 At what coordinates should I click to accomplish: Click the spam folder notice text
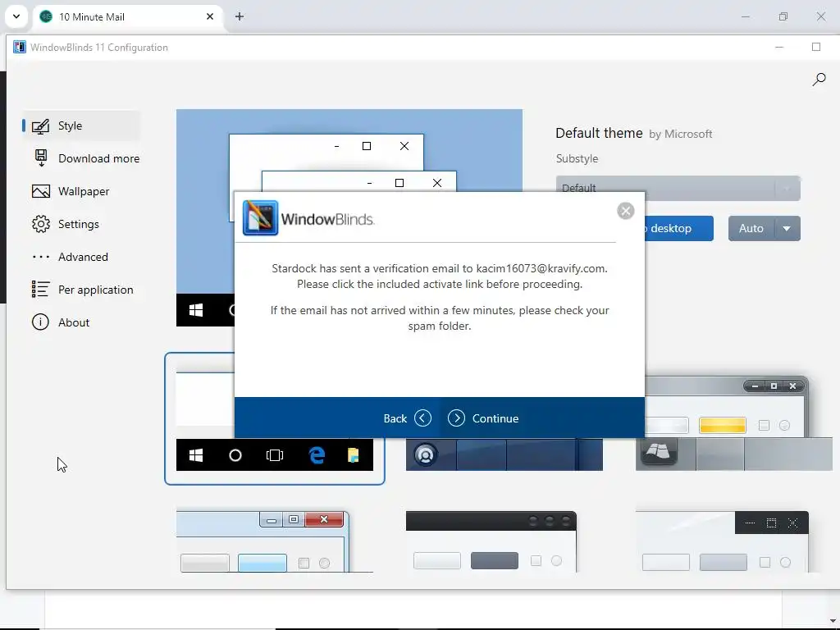(x=440, y=318)
